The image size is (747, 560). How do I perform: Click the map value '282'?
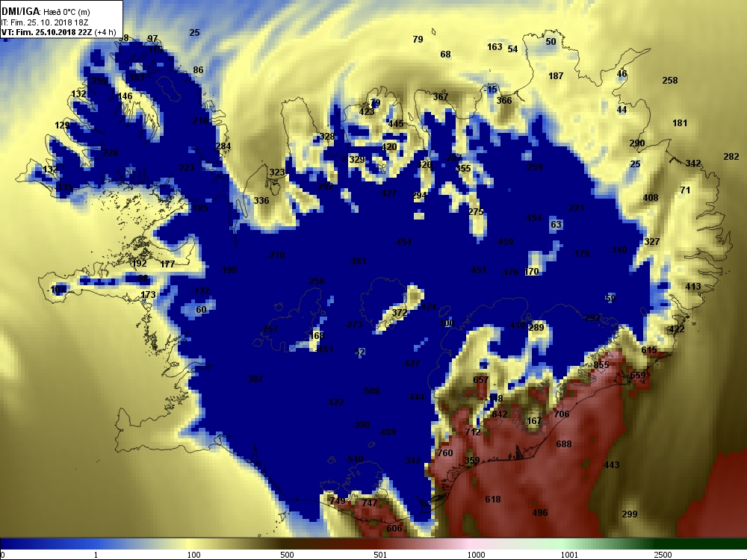731,157
